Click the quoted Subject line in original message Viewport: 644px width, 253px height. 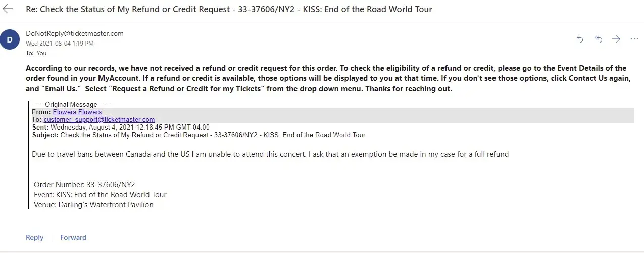[x=199, y=135]
